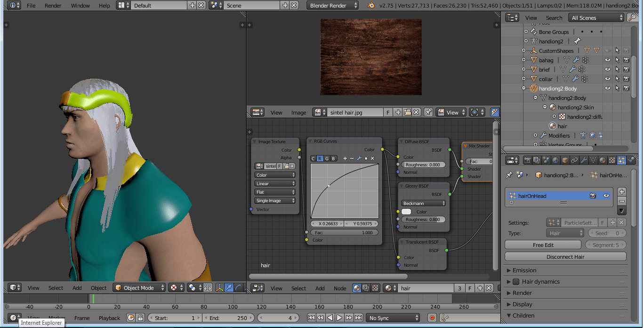
Task: Open image file icon in image editor
Action: tap(408, 112)
